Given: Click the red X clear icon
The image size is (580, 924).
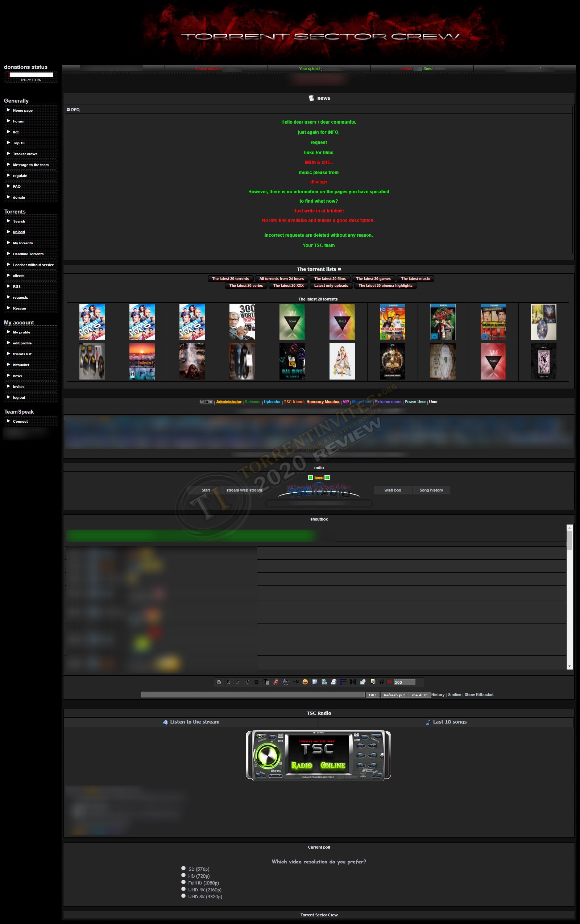Looking at the screenshot, I should (x=389, y=681).
